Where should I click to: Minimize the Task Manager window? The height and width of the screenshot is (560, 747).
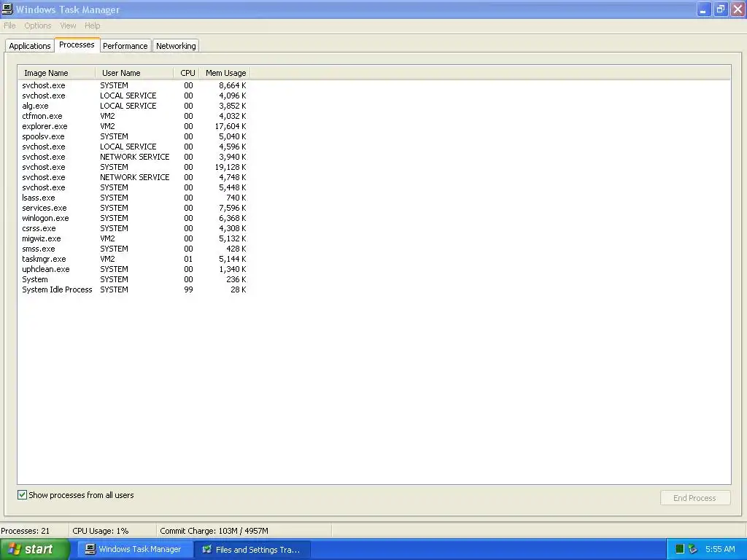[704, 9]
